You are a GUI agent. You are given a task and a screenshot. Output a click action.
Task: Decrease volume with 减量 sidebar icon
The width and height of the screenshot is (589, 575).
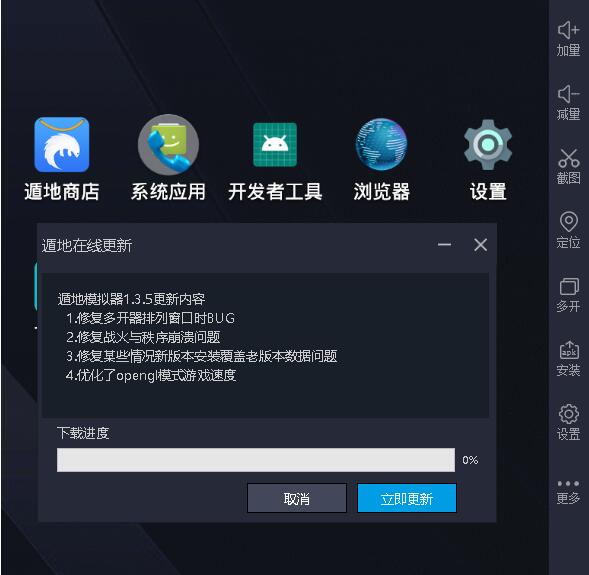pyautogui.click(x=568, y=103)
